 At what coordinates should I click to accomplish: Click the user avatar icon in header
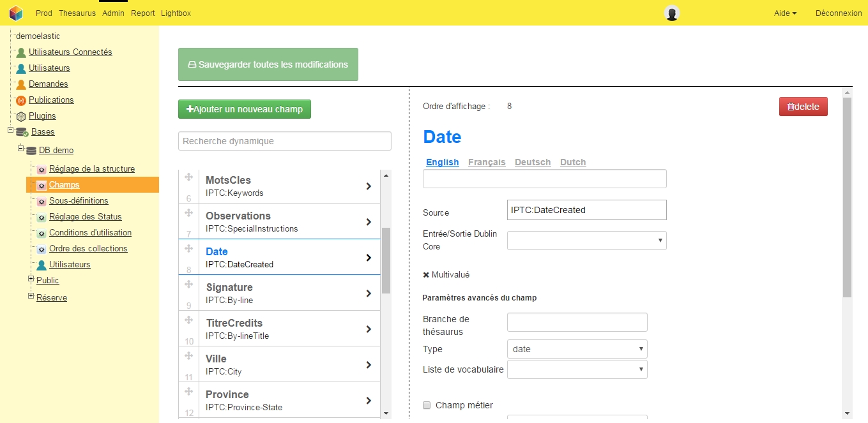[x=671, y=13]
